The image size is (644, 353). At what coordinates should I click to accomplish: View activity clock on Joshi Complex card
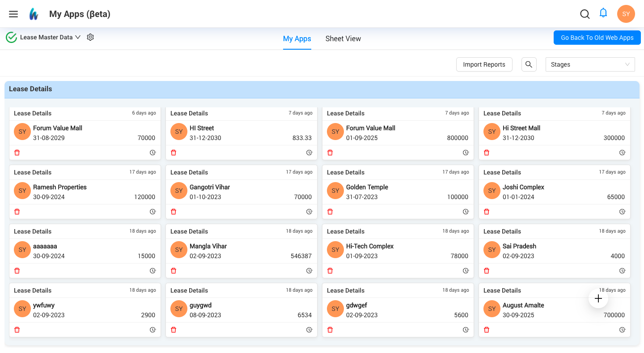(x=622, y=212)
